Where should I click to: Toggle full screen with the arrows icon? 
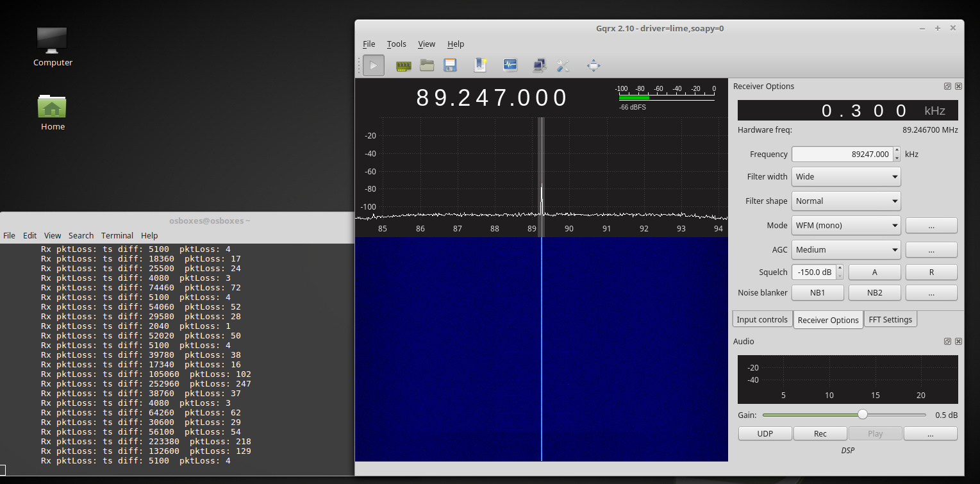[594, 65]
